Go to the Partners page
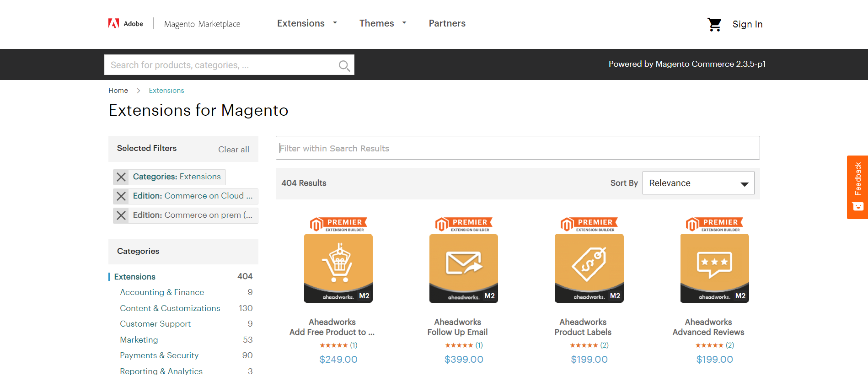The height and width of the screenshot is (376, 868). 447,23
